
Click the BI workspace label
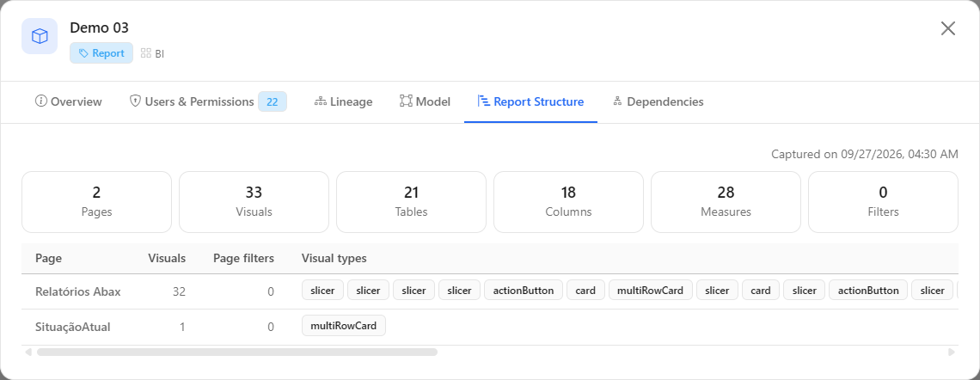click(159, 54)
